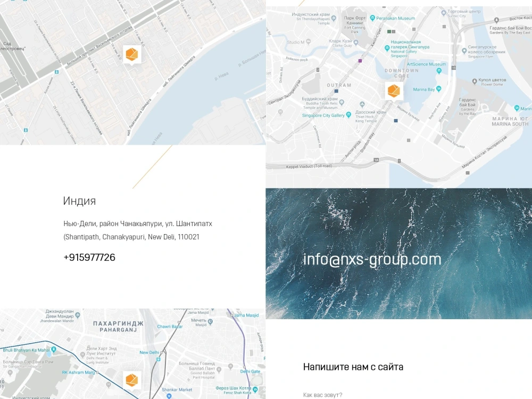Image resolution: width=532 pixels, height=399 pixels.
Task: Click the Shankar Market pin
Action: (169, 396)
